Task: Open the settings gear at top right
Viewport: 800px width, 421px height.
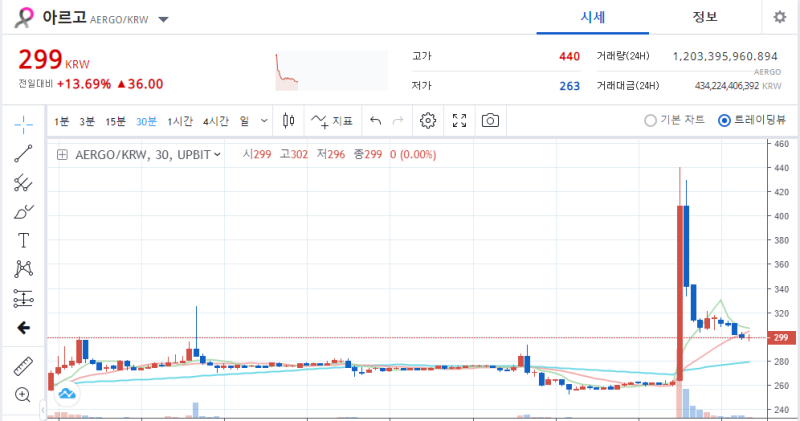Action: (x=780, y=17)
